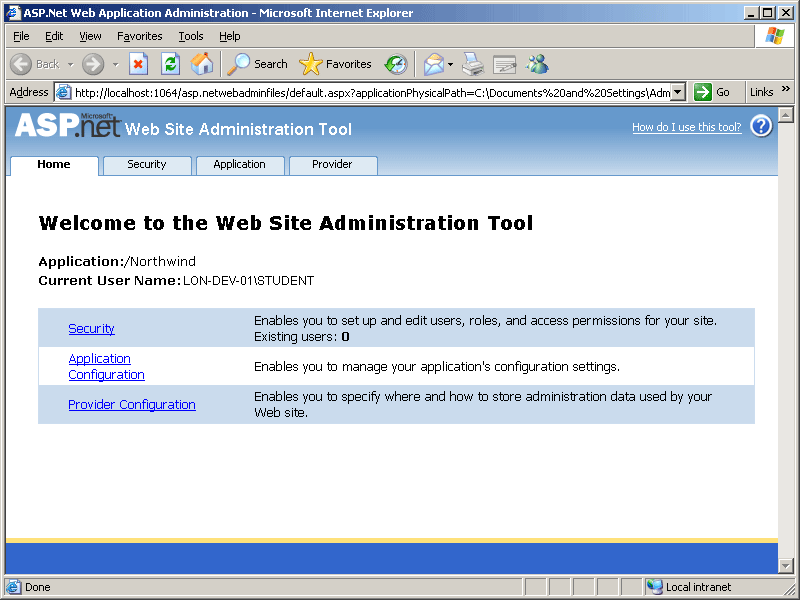Refresh the page with the Refresh icon
800x600 pixels.
click(x=170, y=64)
